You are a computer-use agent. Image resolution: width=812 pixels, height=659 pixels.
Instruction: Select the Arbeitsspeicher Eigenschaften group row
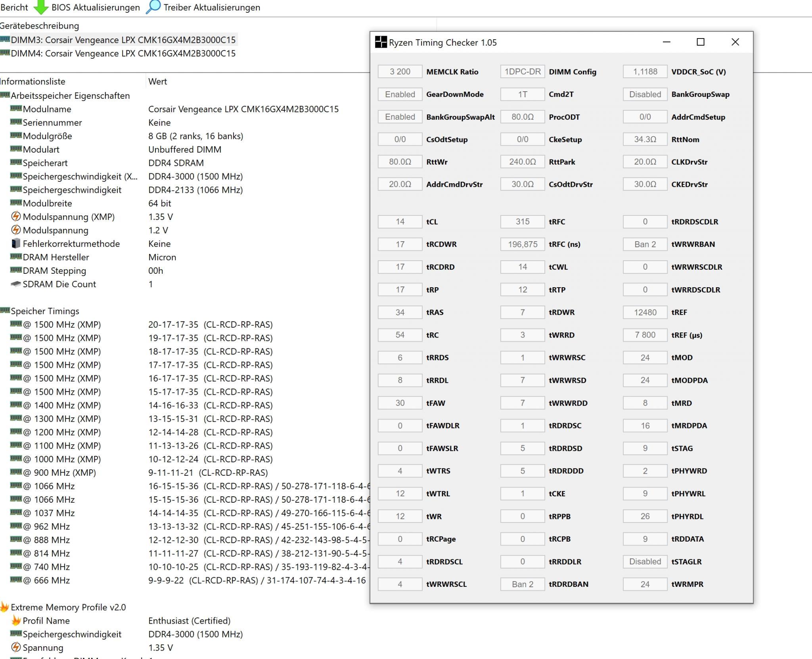[x=70, y=96]
